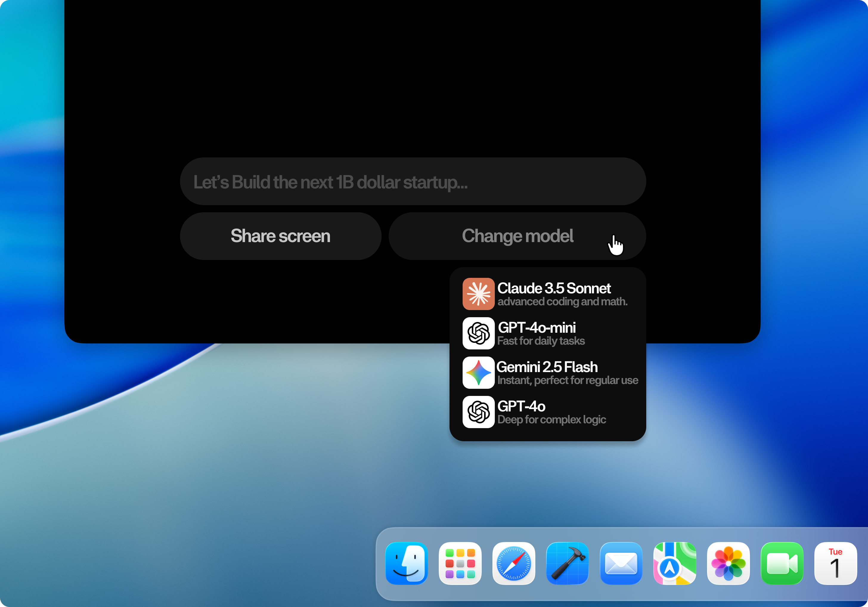This screenshot has width=868, height=607.
Task: Launch Safari from the dock
Action: [x=514, y=563]
